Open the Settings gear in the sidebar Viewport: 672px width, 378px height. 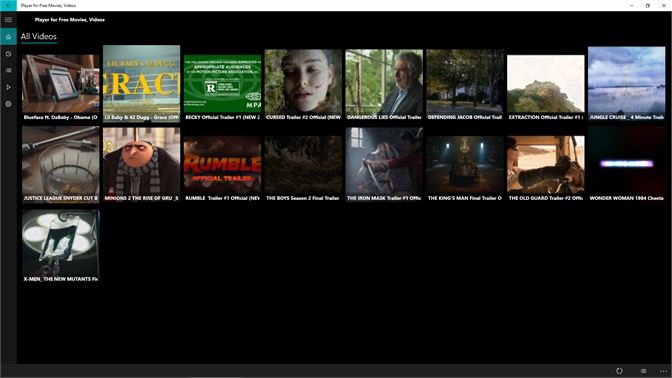(8, 104)
